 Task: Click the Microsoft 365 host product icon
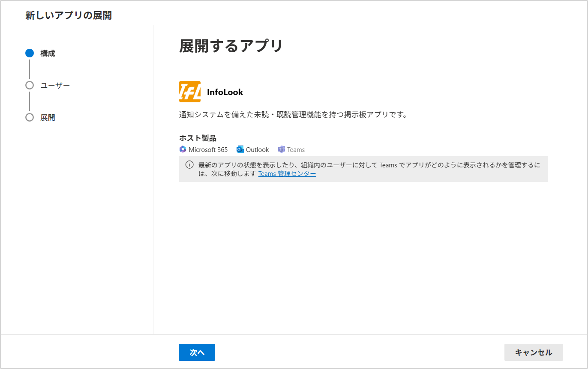click(x=183, y=149)
